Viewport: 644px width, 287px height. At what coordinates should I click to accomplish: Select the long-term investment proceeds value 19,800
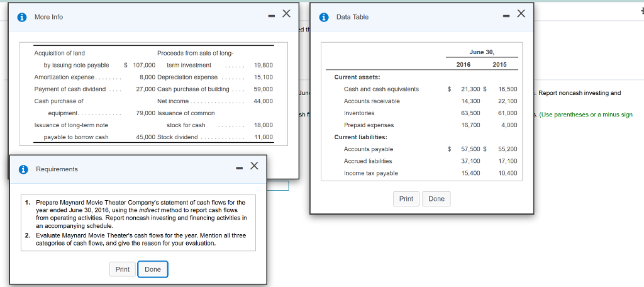264,65
